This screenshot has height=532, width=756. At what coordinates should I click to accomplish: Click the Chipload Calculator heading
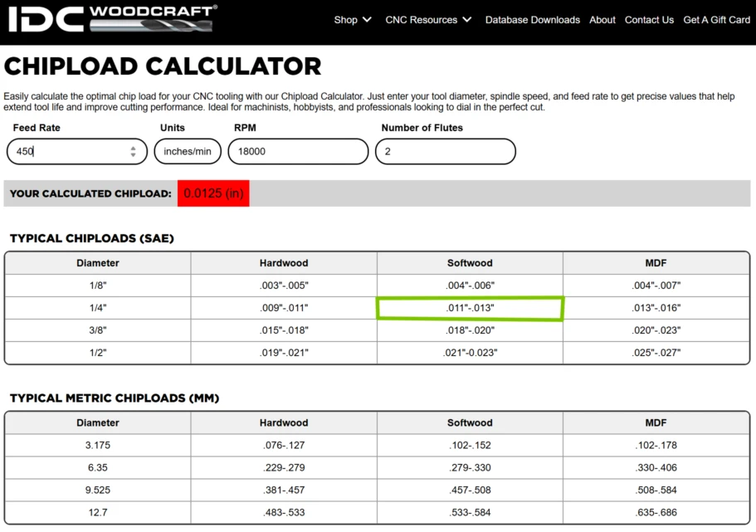tap(163, 66)
